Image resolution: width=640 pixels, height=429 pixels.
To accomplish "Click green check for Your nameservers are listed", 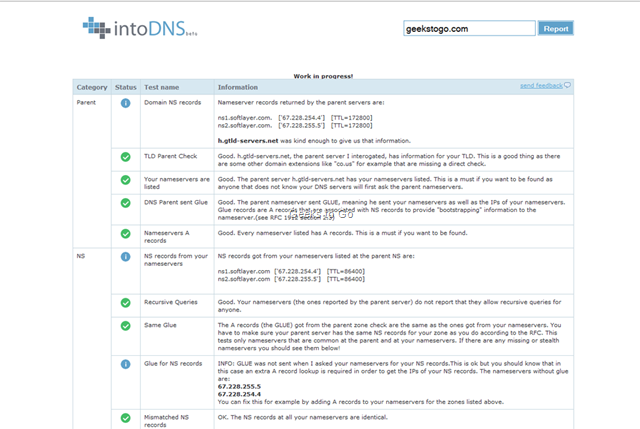I will [125, 180].
